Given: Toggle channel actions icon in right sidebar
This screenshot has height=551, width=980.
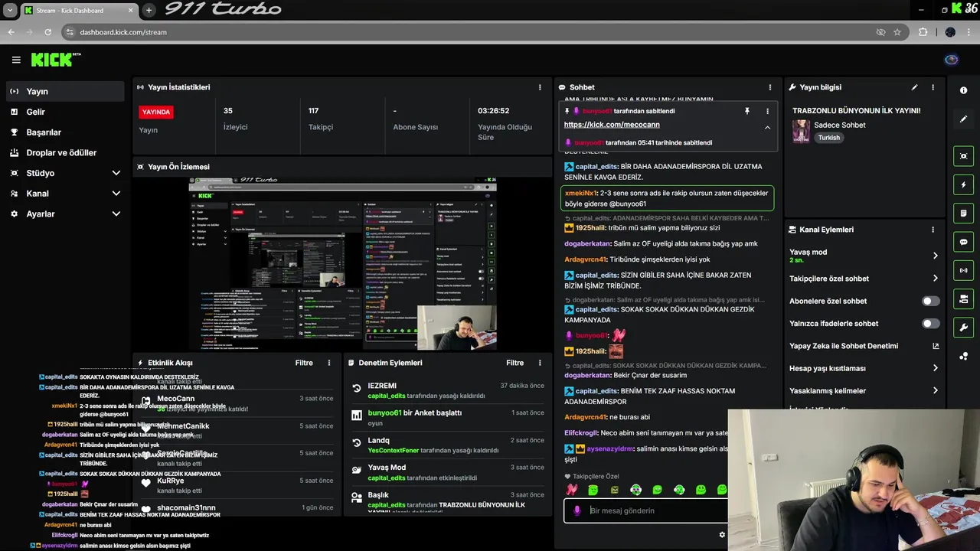Looking at the screenshot, I should 963,298.
